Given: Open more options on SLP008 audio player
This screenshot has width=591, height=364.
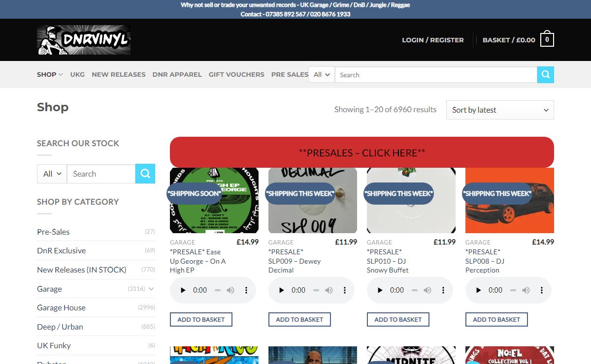Looking at the screenshot, I should [x=542, y=290].
